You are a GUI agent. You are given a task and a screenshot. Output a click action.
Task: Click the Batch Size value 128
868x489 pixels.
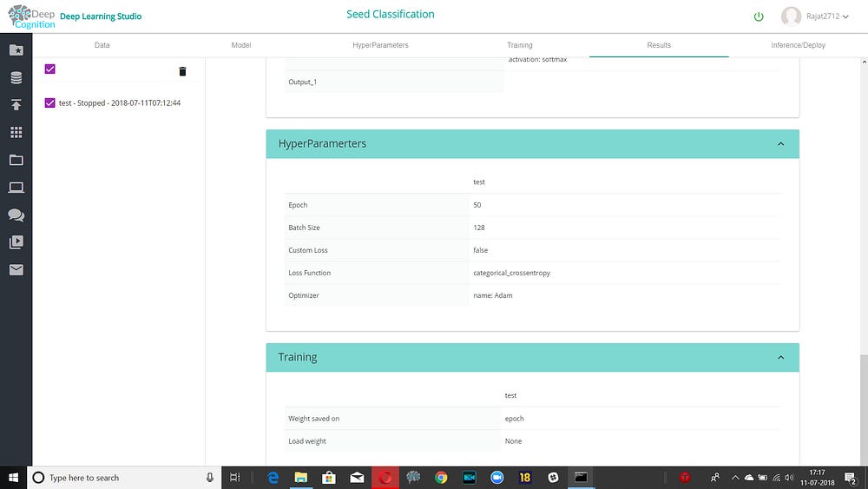pos(479,228)
